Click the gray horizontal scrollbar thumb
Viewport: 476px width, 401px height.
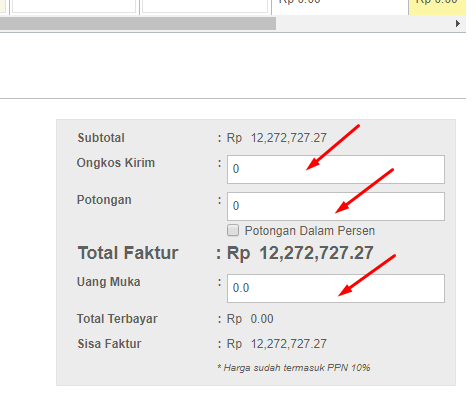[x=138, y=24]
